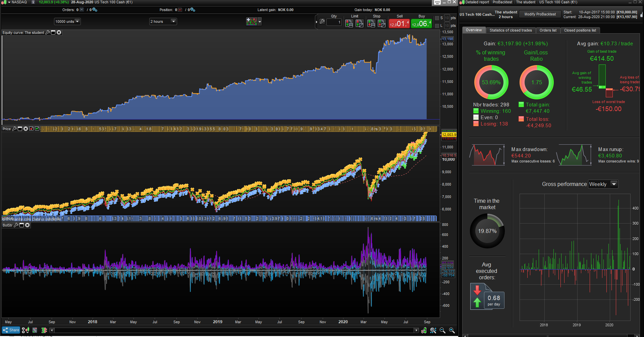Switch to the Overview tab
The width and height of the screenshot is (644, 337).
point(474,30)
